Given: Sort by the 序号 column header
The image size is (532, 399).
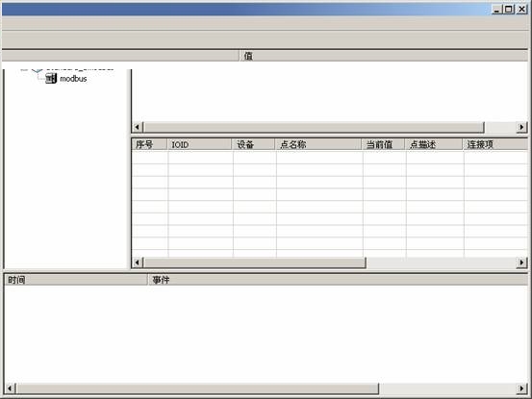Looking at the screenshot, I should [149, 144].
